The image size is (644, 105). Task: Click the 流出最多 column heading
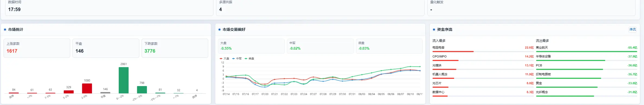pos(542,40)
